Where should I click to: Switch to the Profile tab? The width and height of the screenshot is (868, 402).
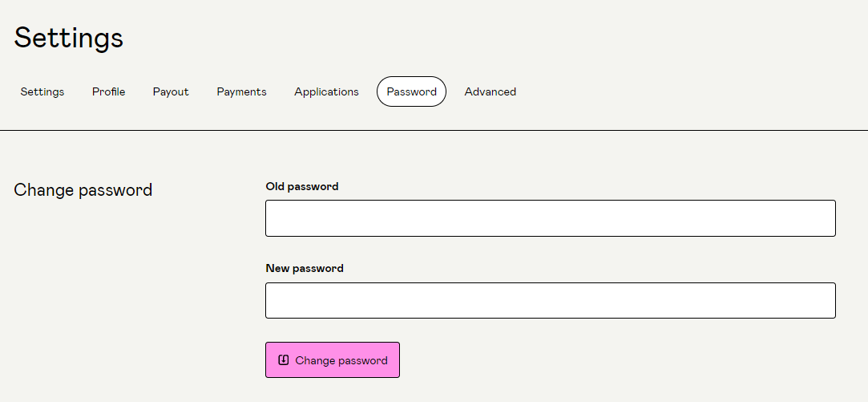click(108, 91)
